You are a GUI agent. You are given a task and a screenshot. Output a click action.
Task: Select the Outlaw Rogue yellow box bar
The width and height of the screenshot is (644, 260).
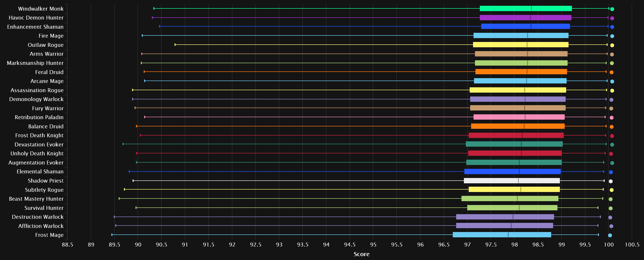pos(521,45)
